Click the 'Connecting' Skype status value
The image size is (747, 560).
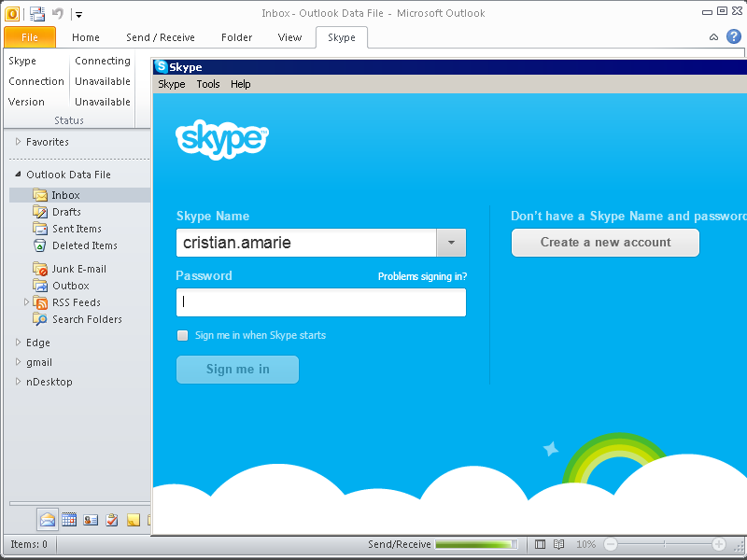tap(103, 61)
